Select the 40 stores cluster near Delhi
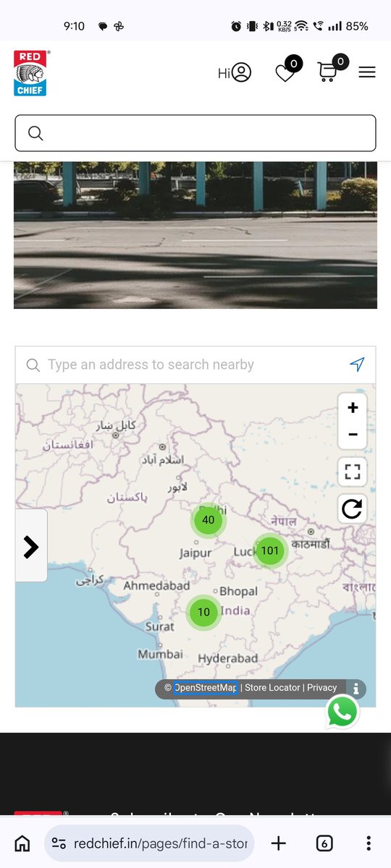 click(209, 520)
